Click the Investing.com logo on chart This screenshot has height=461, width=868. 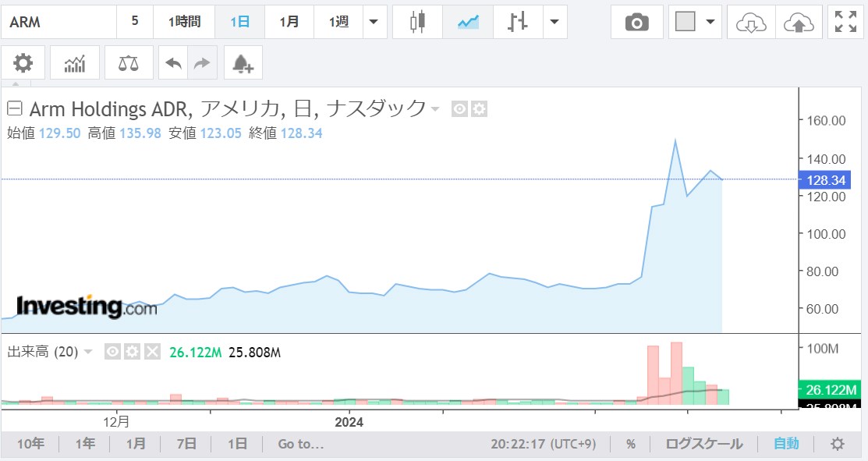click(87, 307)
